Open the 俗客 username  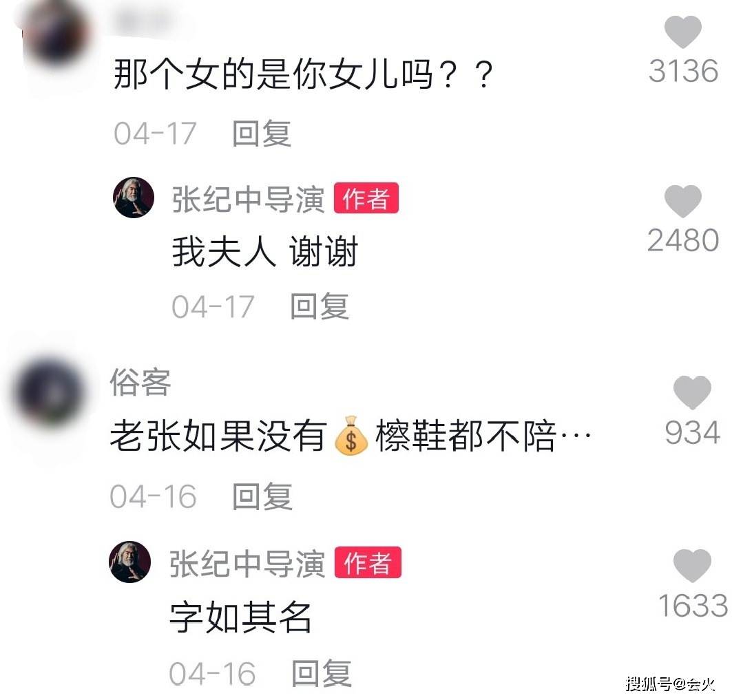coord(140,382)
